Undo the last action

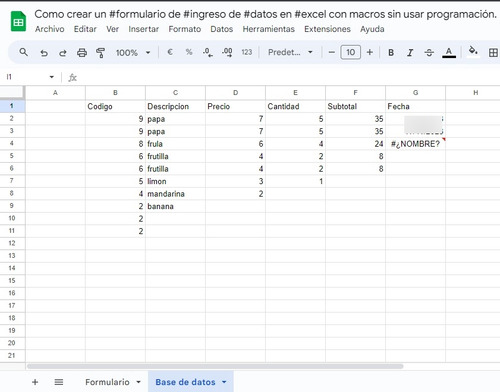click(x=44, y=53)
